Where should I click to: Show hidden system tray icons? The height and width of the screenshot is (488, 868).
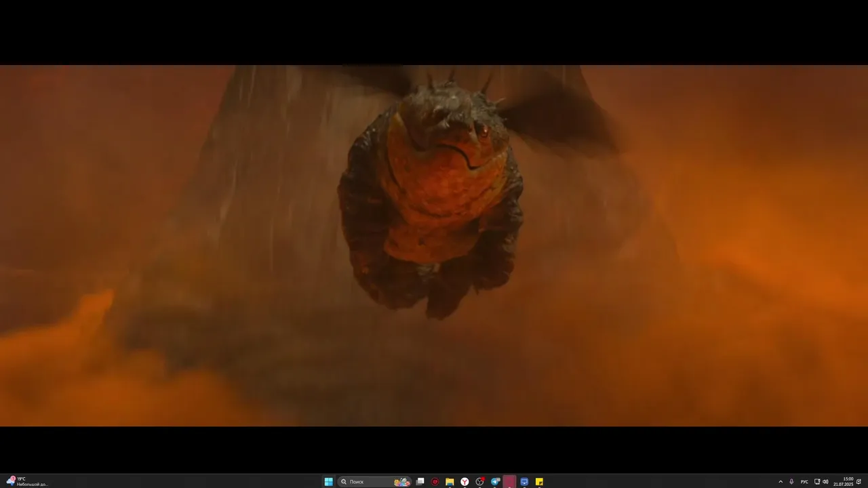(781, 482)
